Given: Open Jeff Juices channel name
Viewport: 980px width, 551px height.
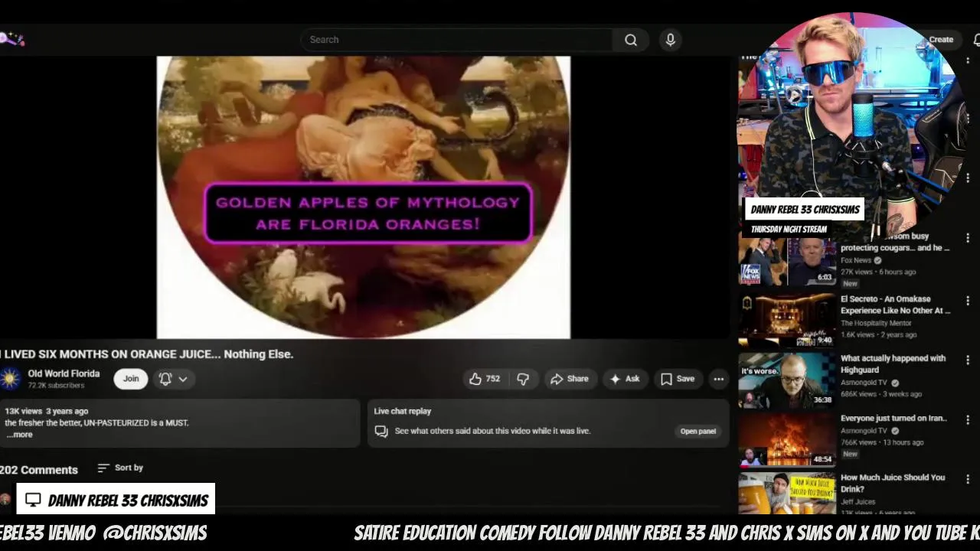Looking at the screenshot, I should (857, 502).
